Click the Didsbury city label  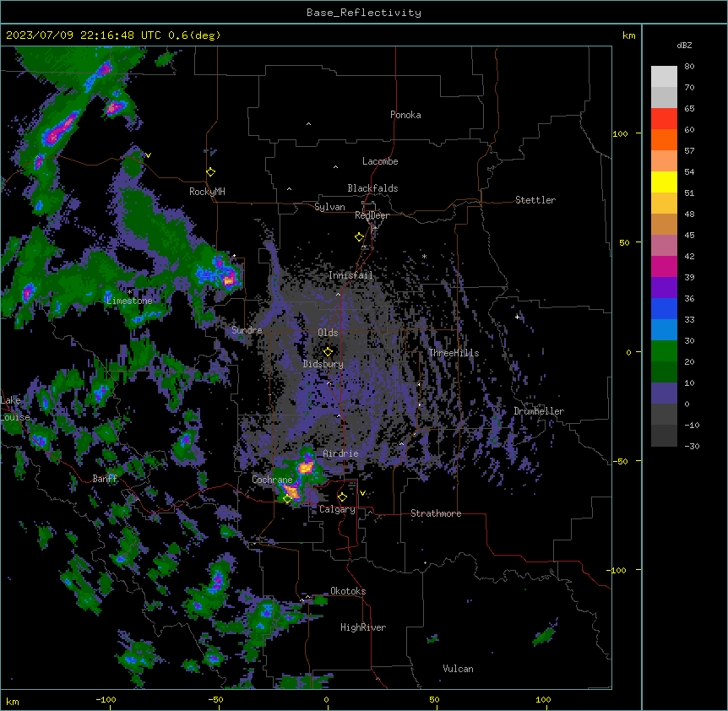(323, 364)
